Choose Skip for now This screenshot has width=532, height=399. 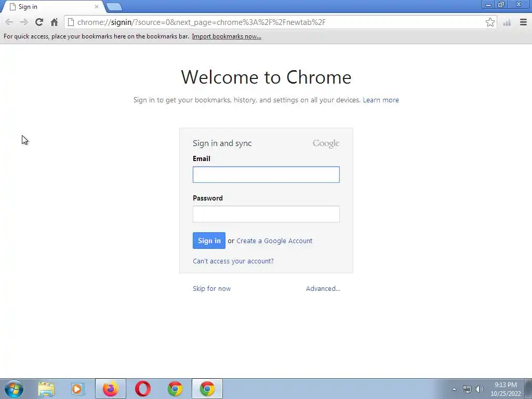212,289
